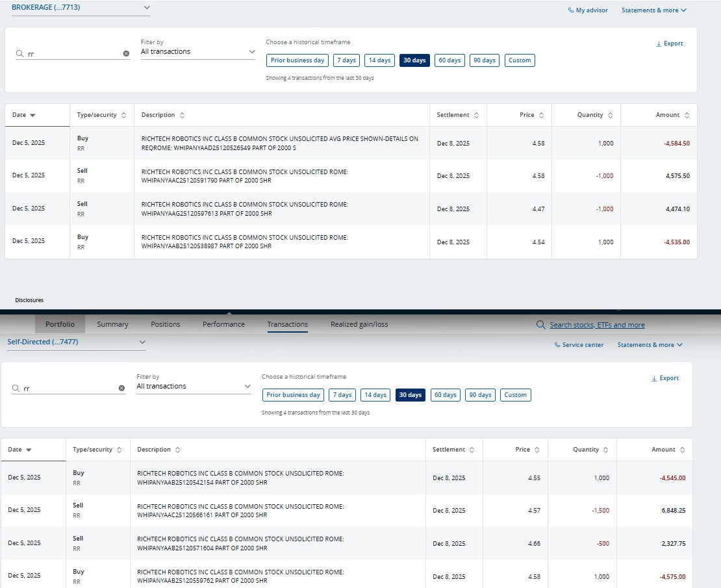Expand the BROKERAGE (...7713) account dropdown

click(x=146, y=7)
